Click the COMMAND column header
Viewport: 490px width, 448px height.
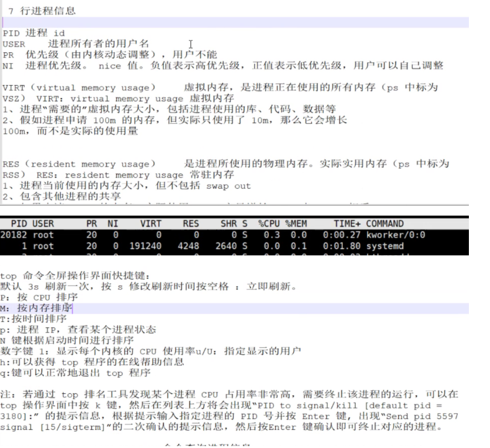pos(384,224)
